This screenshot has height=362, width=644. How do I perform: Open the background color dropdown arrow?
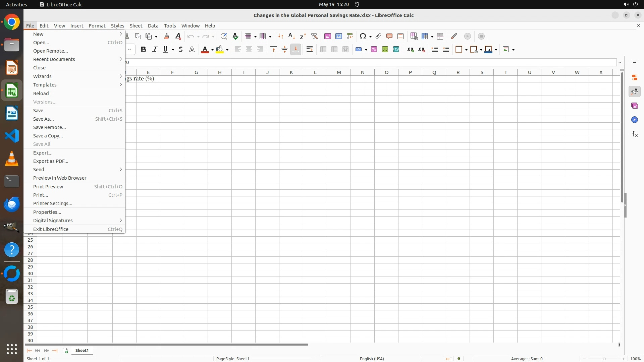227,50
